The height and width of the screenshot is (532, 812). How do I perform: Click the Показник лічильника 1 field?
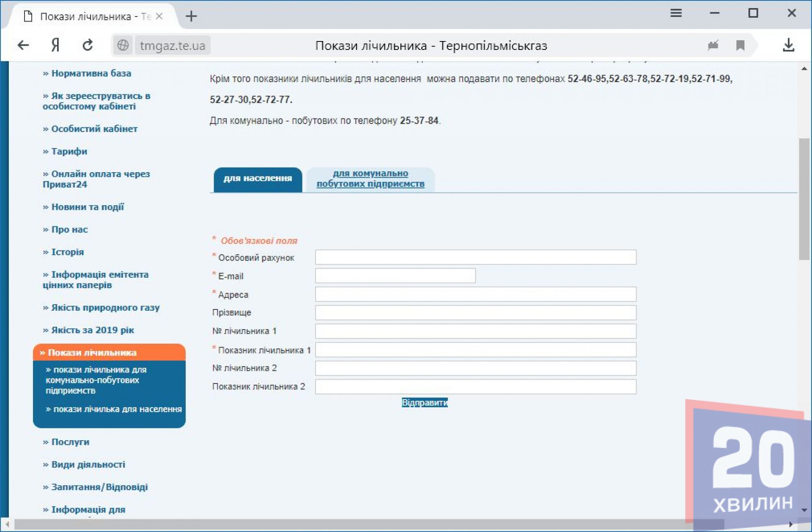[475, 350]
